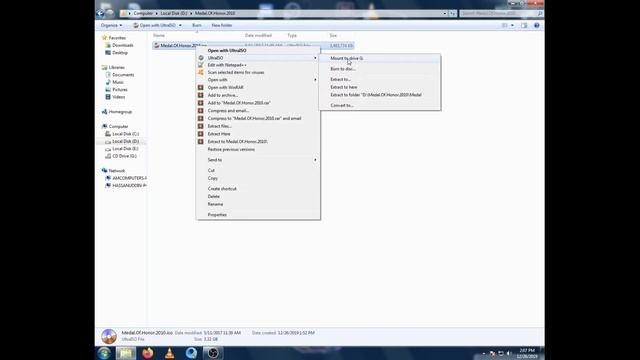Expand the view options dropdown arrow
Image resolution: width=640 pixels, height=360 pixels.
point(512,25)
